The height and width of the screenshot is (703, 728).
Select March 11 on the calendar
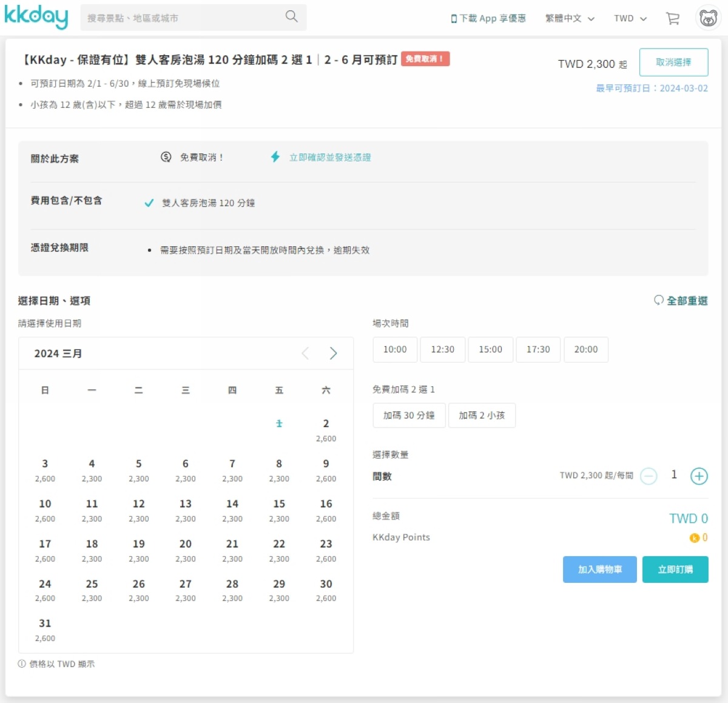92,510
